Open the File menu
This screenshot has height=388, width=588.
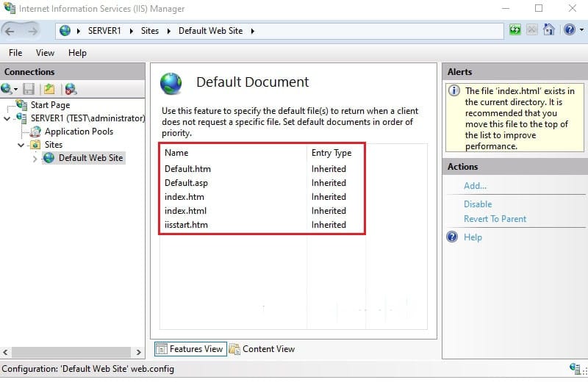click(15, 53)
